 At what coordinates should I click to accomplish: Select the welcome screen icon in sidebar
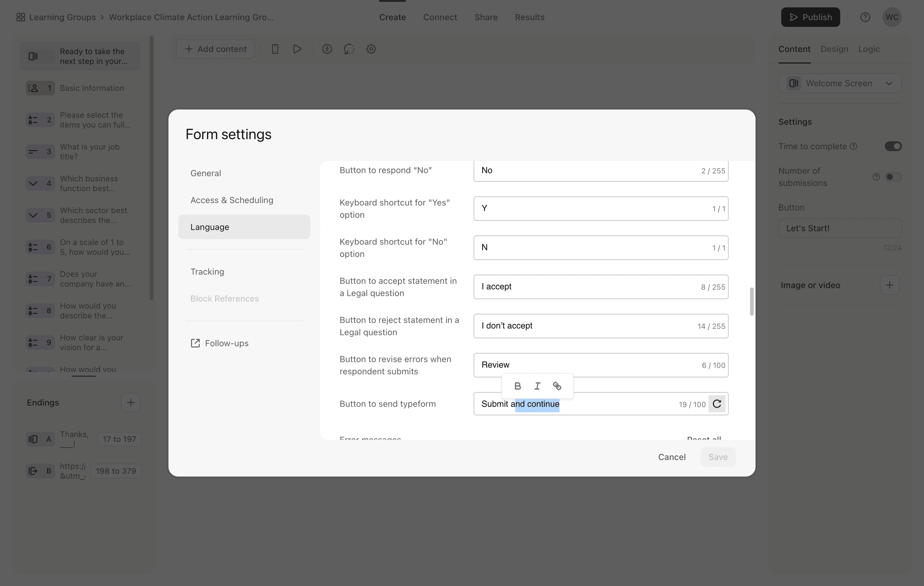33,56
